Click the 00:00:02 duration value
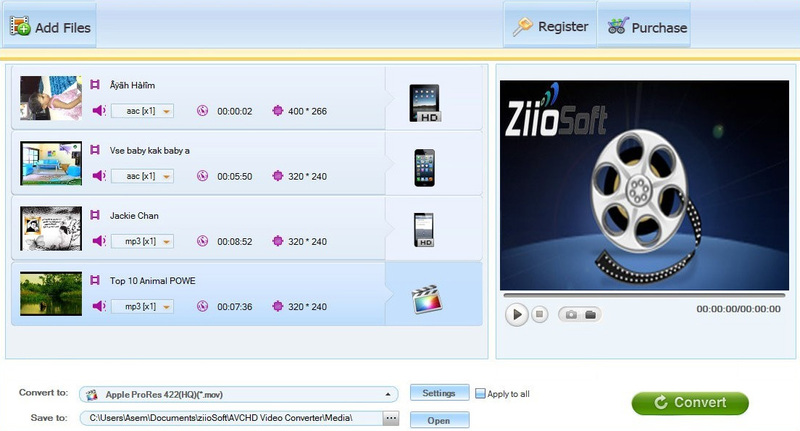Screen dimensions: 800x431 coord(235,111)
